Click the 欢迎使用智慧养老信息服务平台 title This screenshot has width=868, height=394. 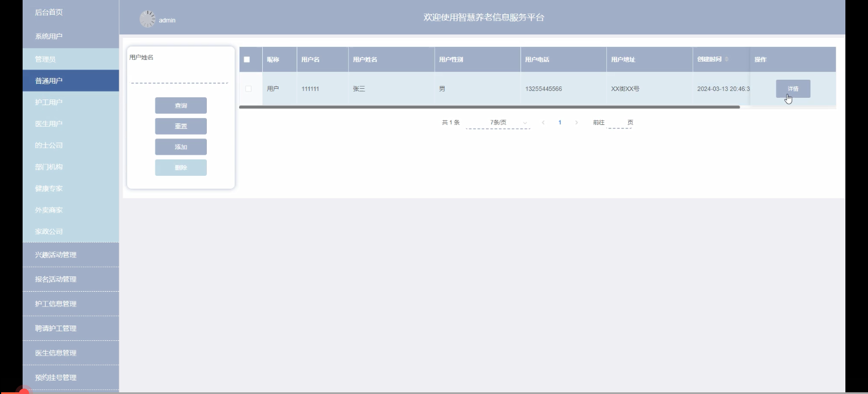click(x=484, y=18)
